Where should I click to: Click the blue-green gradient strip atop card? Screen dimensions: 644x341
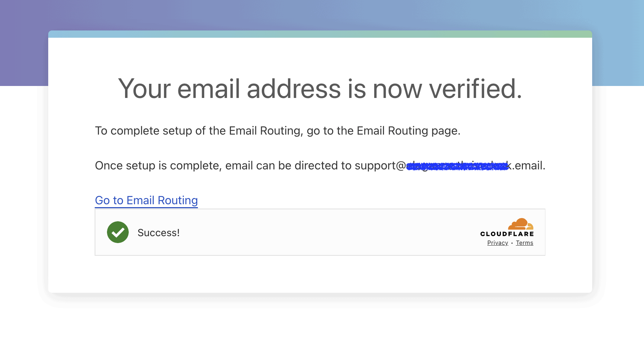pos(320,34)
